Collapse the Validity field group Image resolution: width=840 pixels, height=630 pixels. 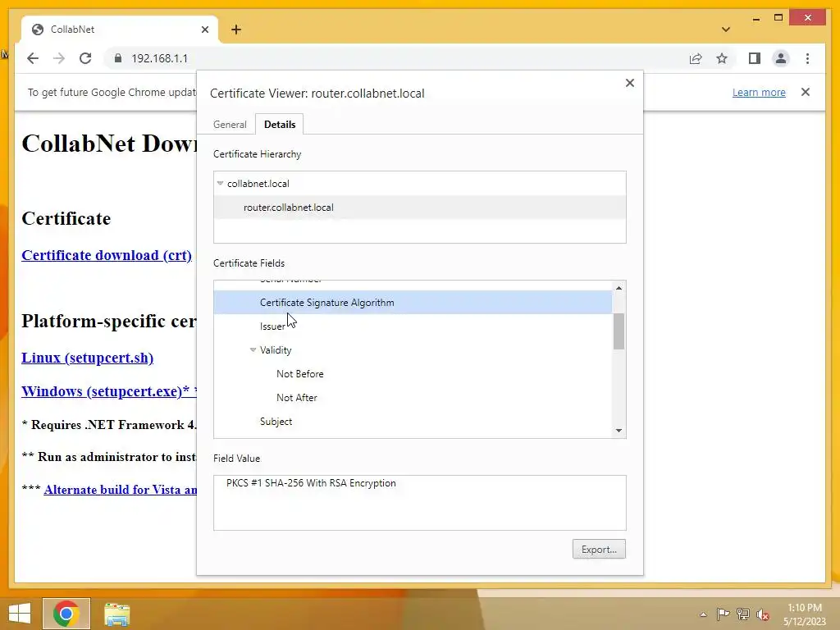click(253, 349)
